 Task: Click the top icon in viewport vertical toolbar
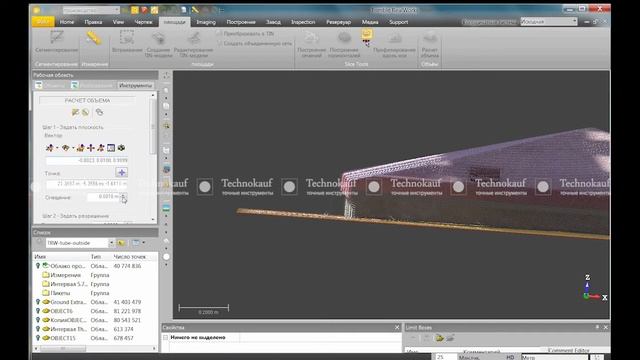[166, 76]
